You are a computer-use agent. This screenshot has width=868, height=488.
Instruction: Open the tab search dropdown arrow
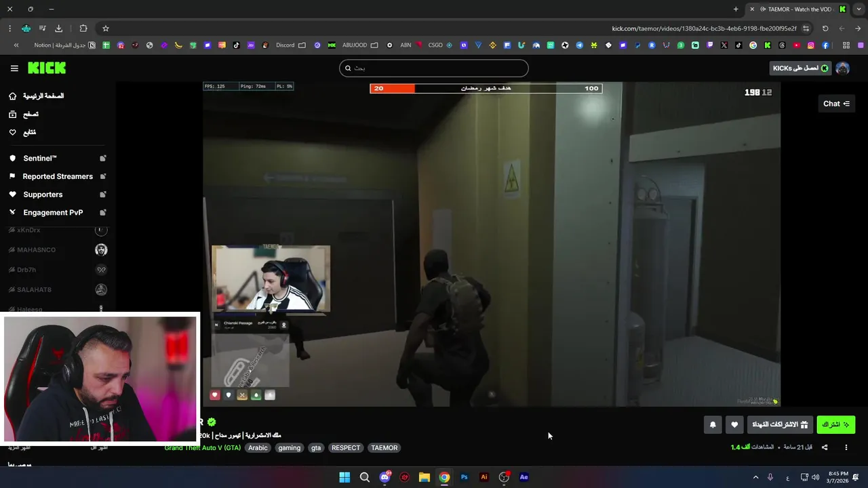859,9
